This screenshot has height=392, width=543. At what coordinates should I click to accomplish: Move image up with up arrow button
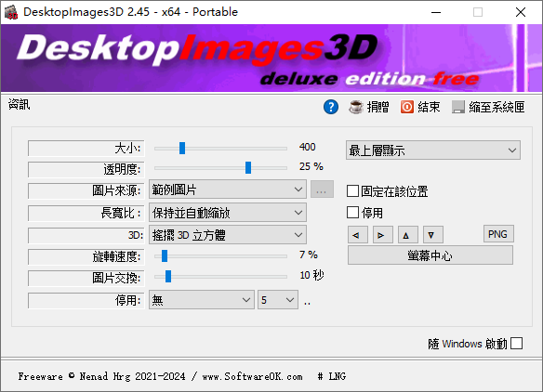[408, 235]
